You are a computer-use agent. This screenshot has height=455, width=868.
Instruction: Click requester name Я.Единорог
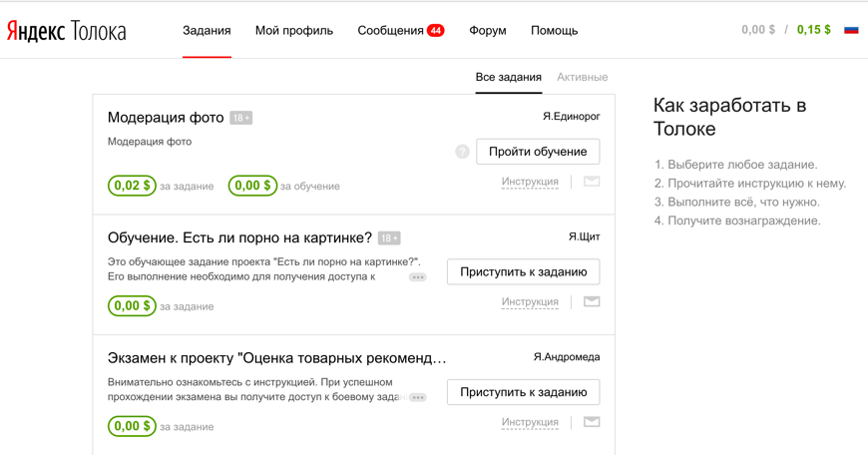coord(572,116)
